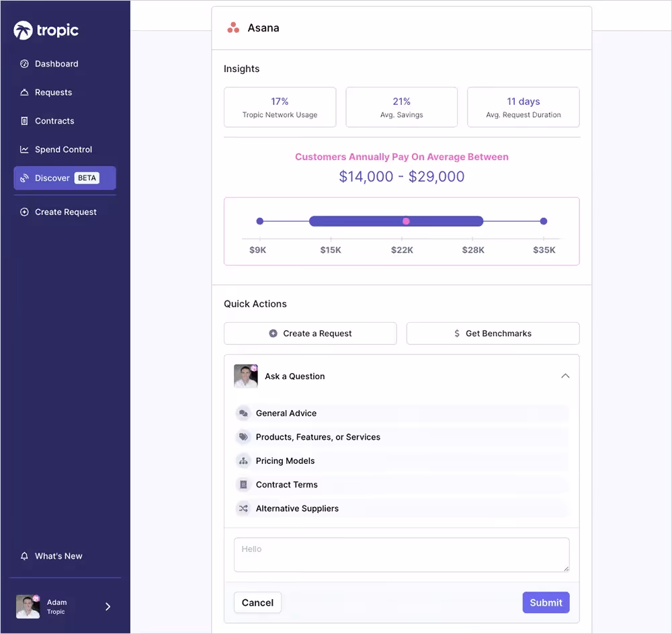Click the pink average dot on price range
The width and height of the screenshot is (672, 634).
pyautogui.click(x=406, y=221)
